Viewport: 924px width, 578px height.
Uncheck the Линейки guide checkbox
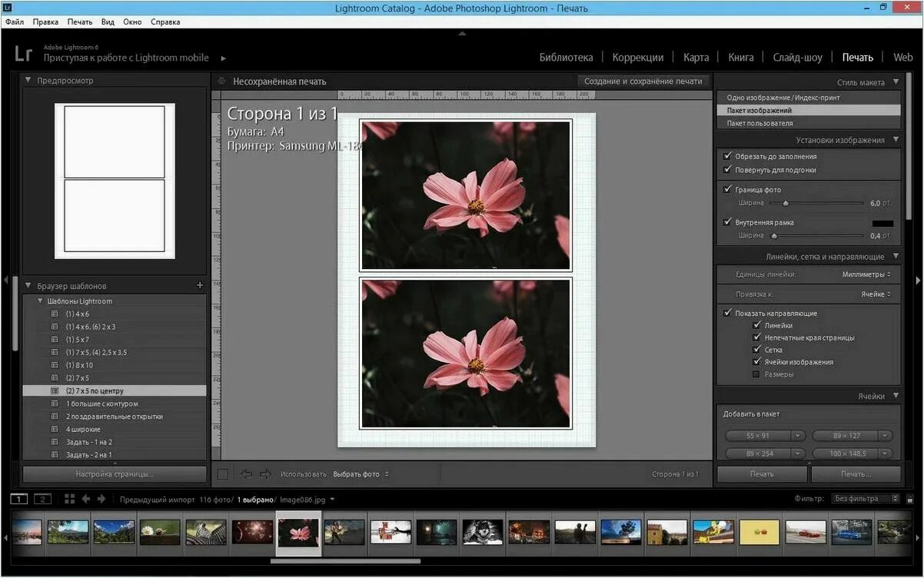coord(756,325)
